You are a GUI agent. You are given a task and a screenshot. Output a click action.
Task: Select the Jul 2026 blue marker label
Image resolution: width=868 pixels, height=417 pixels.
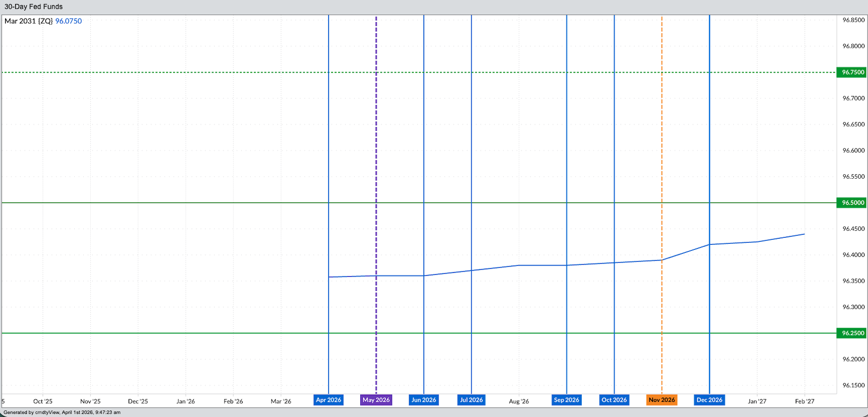click(x=471, y=400)
